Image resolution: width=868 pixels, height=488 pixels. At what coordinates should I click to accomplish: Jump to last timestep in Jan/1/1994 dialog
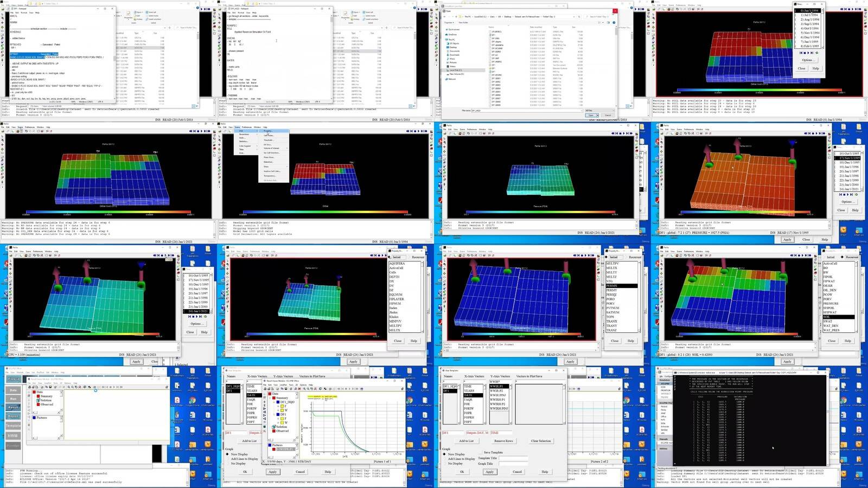(x=812, y=53)
